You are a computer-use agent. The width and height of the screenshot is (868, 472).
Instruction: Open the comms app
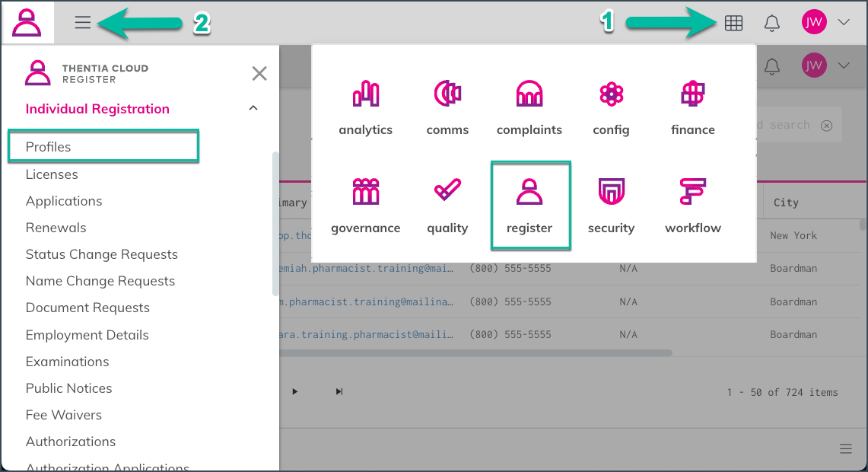(x=447, y=109)
